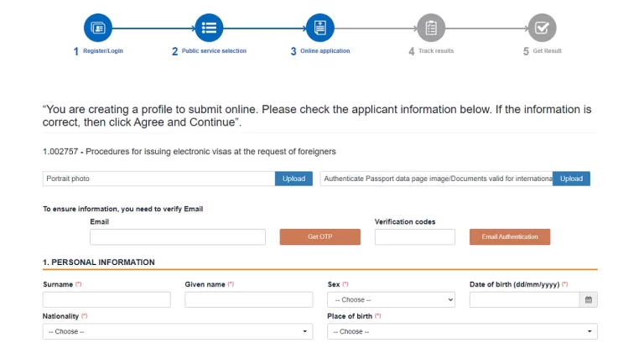This screenshot has height=348, width=644.
Task: Expand the Place of birth dropdown
Action: pos(462,331)
